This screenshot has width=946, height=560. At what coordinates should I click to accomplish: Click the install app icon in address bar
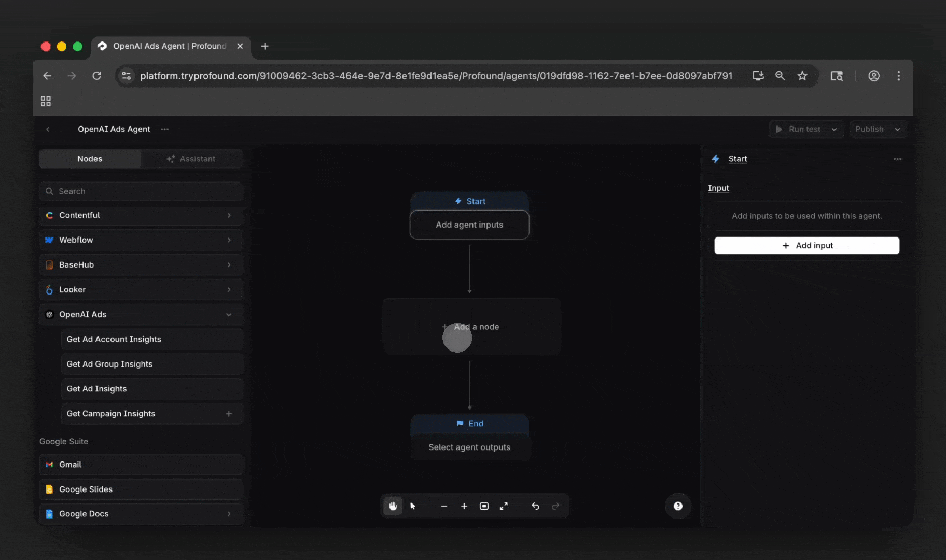tap(758, 76)
